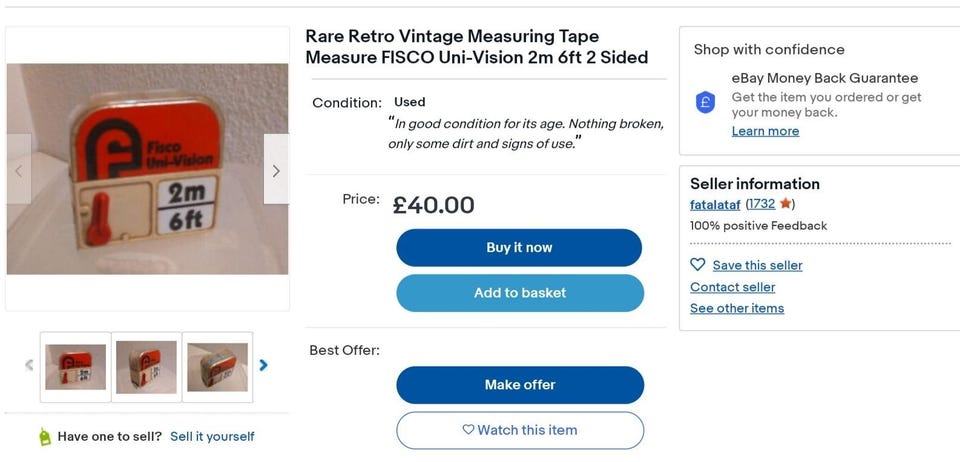Image resolution: width=960 pixels, height=462 pixels.
Task: See other items from this seller
Action: tap(737, 308)
